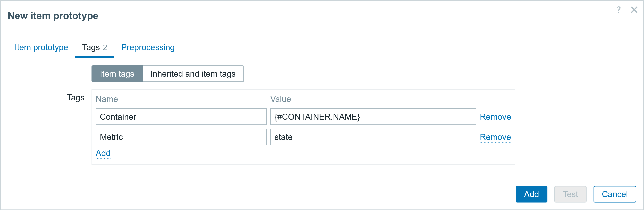Click the blue Add button
The height and width of the screenshot is (210, 644).
tap(531, 194)
